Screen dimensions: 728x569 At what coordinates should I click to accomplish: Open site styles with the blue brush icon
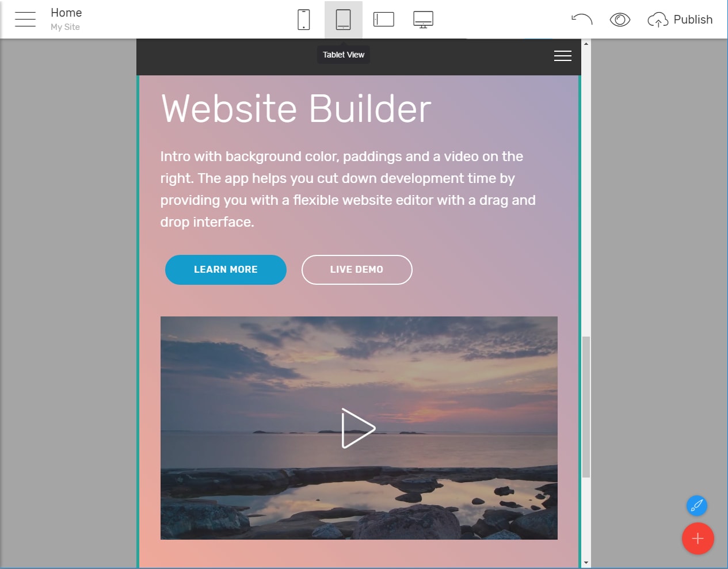696,506
